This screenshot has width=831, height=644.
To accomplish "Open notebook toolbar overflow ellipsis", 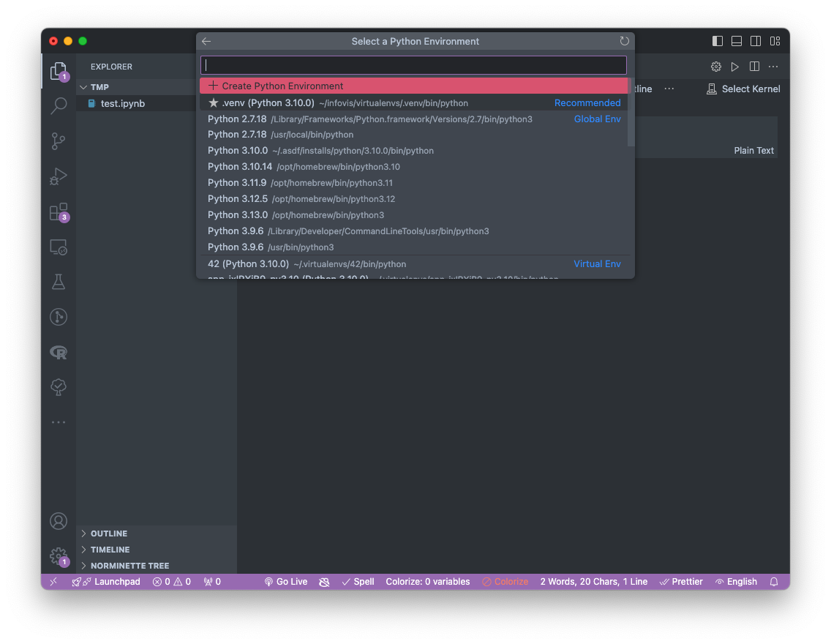I will (x=669, y=89).
